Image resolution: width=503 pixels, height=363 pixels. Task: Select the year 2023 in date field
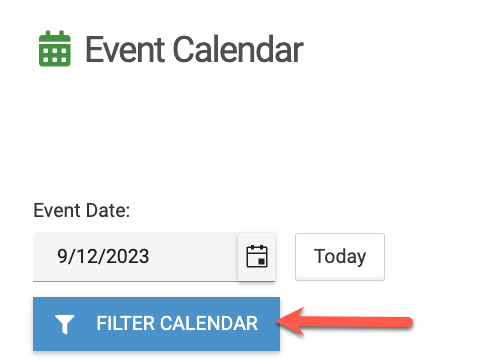(127, 256)
